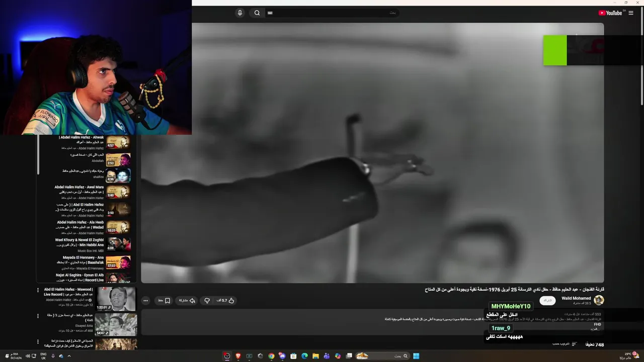
Task: Open the YouTube hamburger menu
Action: click(x=631, y=13)
